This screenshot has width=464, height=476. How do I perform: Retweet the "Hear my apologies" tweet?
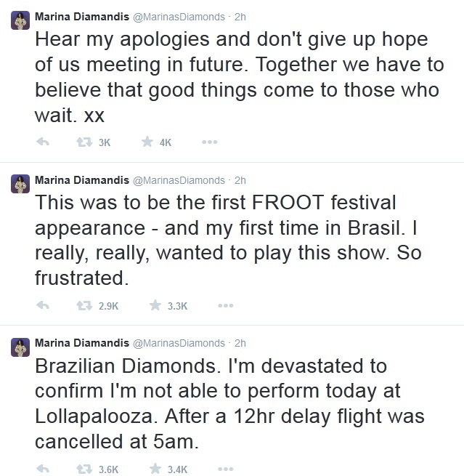[83, 142]
